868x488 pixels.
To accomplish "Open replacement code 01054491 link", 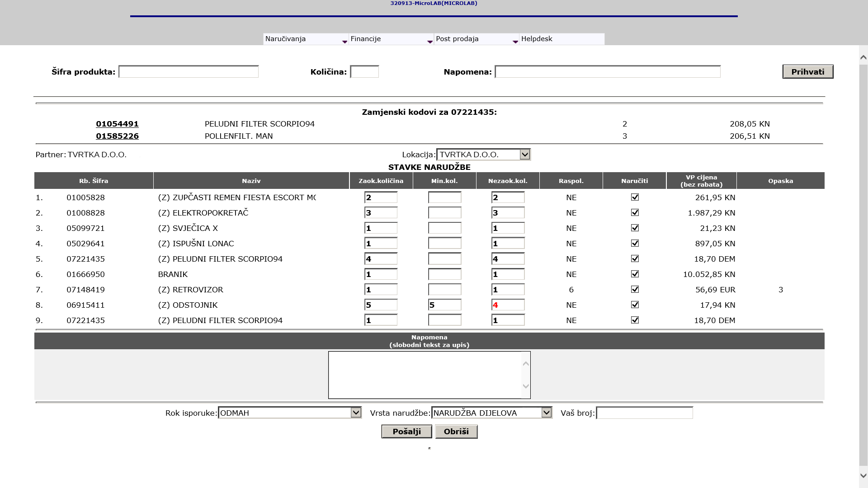I will (117, 124).
